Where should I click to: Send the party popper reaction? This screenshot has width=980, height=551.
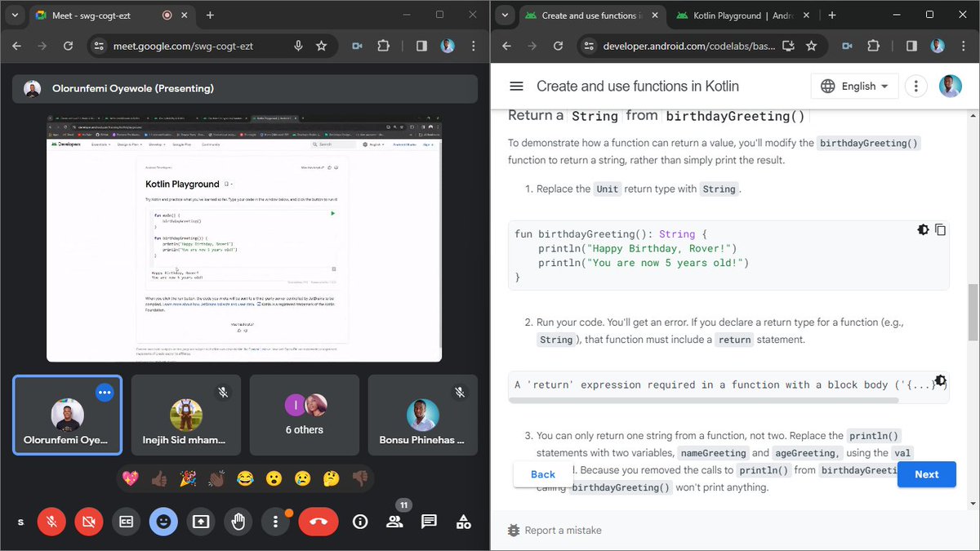pos(188,478)
